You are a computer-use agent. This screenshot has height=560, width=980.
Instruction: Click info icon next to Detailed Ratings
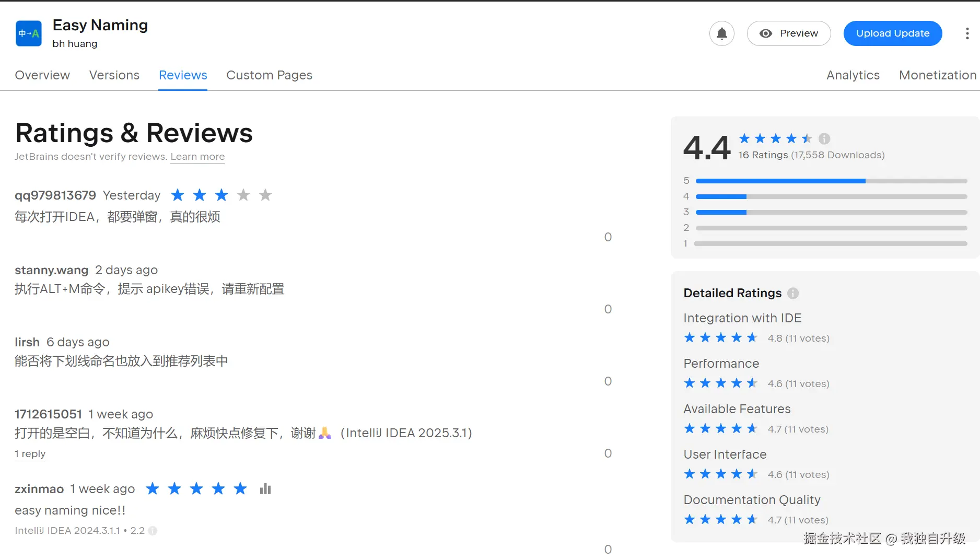pyautogui.click(x=793, y=293)
